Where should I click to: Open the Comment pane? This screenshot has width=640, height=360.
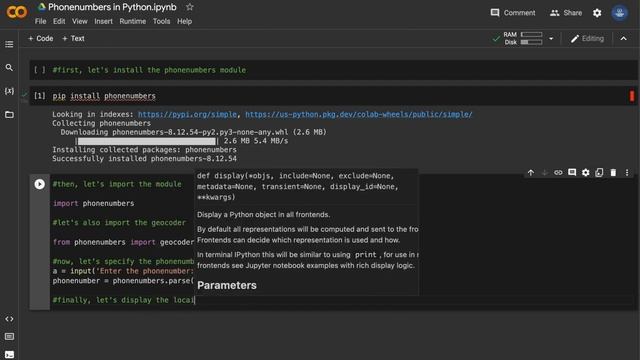513,13
